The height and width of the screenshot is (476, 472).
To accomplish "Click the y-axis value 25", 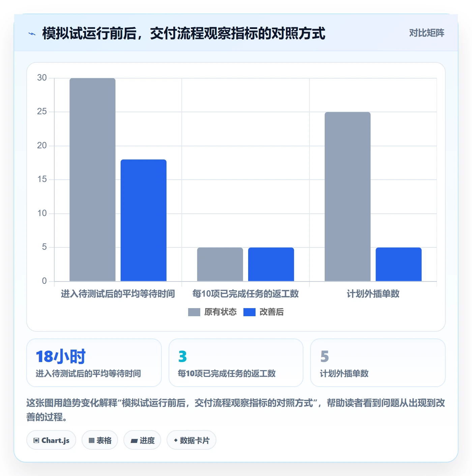I will coord(42,112).
